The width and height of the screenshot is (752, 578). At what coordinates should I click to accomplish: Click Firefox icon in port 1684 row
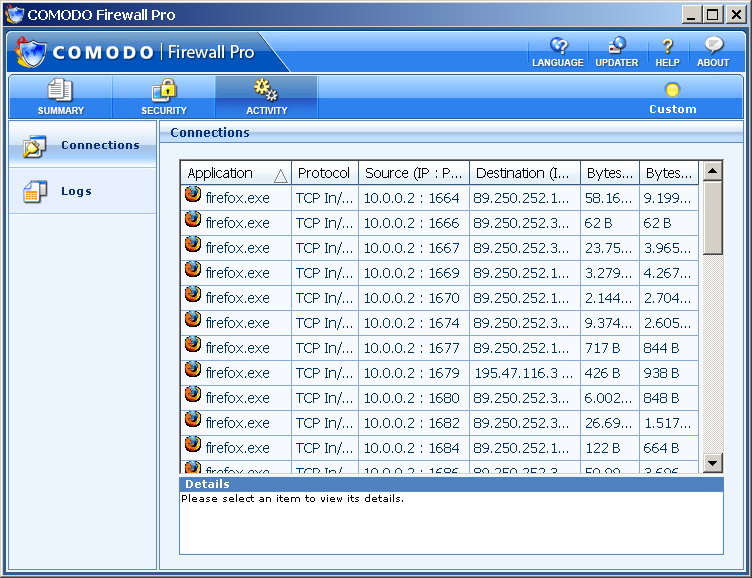[193, 444]
